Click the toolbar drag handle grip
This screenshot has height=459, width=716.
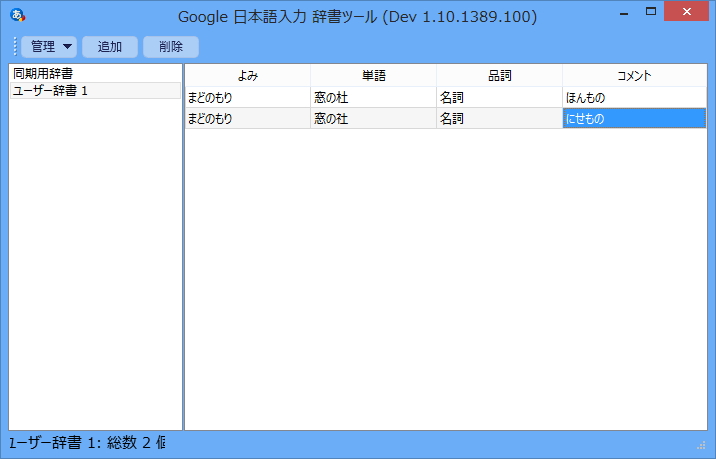point(15,47)
